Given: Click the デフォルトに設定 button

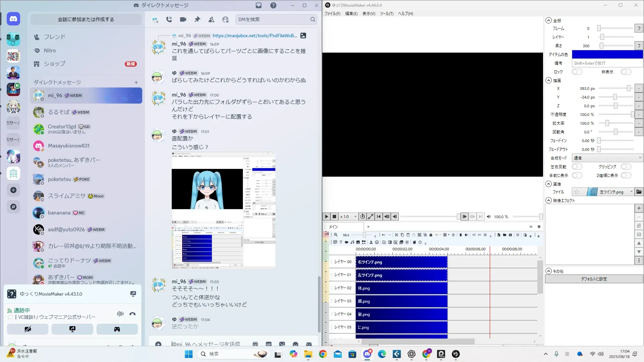Looking at the screenshot, I should pyautogui.click(x=594, y=279).
